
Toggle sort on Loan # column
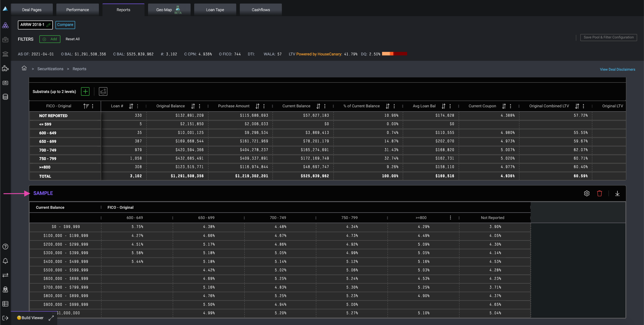pos(131,106)
